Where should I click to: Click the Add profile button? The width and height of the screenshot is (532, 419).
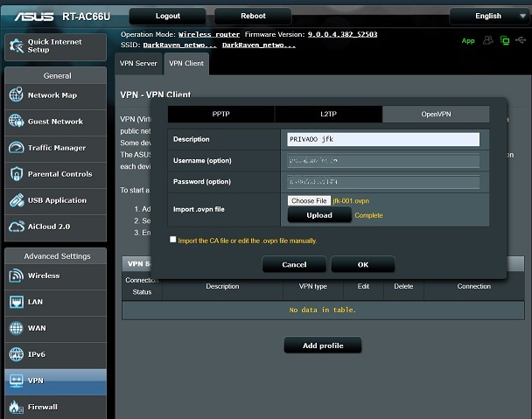pyautogui.click(x=323, y=346)
